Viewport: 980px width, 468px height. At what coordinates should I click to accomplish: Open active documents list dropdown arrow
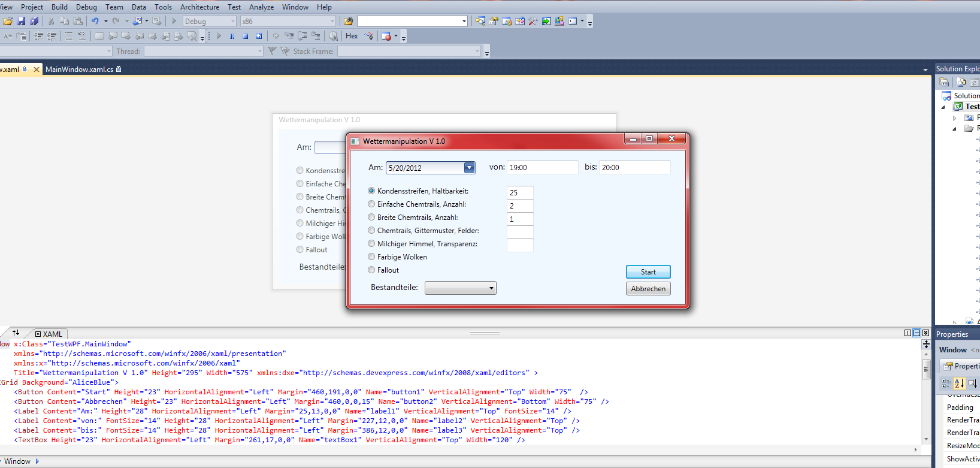pos(925,70)
